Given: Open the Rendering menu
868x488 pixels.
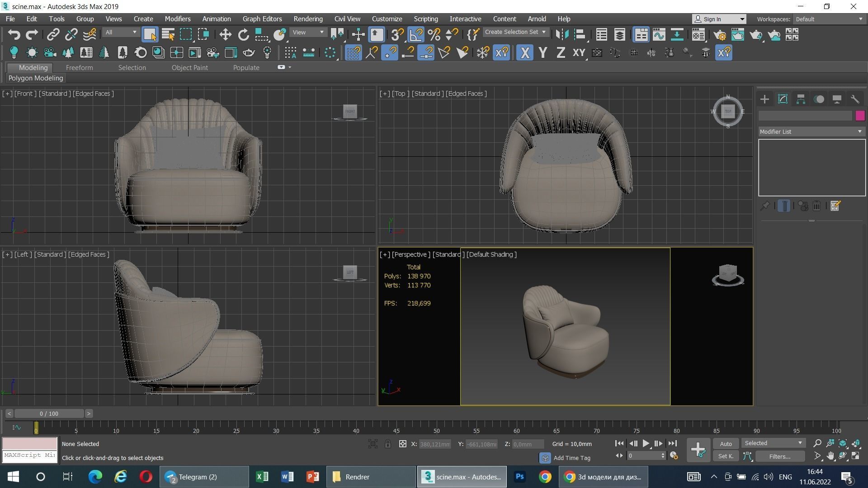Looking at the screenshot, I should tap(308, 19).
